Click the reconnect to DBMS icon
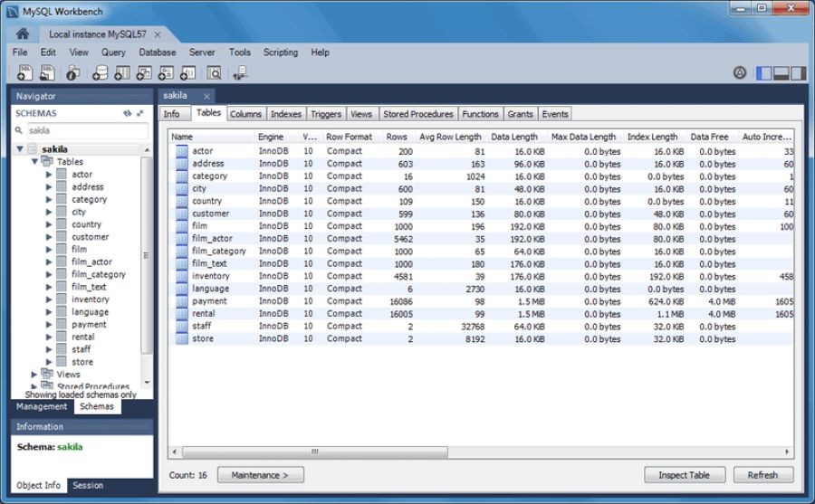This screenshot has height=504, width=815. (x=240, y=73)
